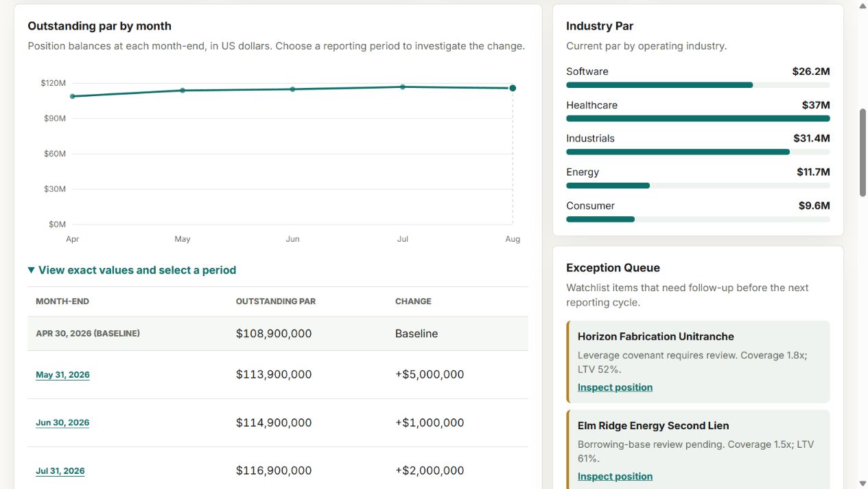Click the $9.6M Consumer value
868x489 pixels.
(x=814, y=205)
